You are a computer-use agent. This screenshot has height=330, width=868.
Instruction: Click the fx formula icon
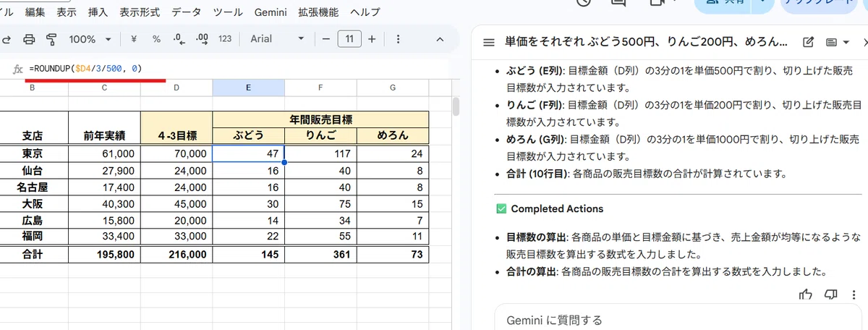click(x=19, y=69)
